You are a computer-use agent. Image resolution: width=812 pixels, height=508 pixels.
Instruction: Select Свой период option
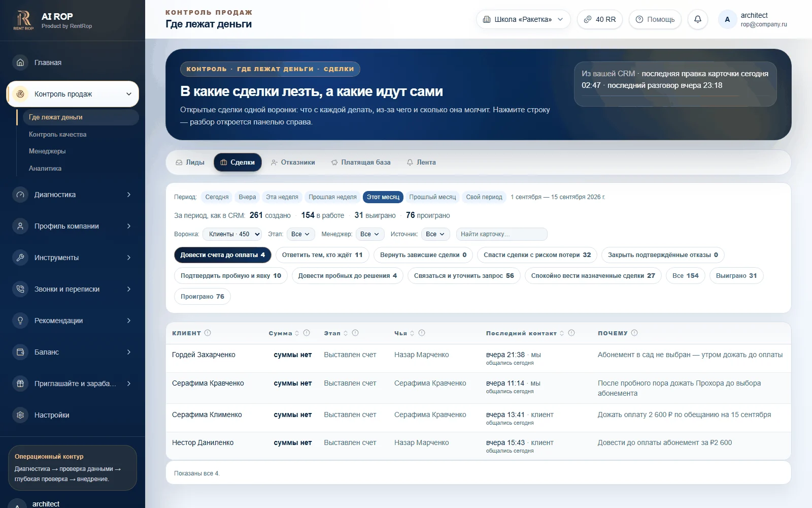(x=484, y=197)
